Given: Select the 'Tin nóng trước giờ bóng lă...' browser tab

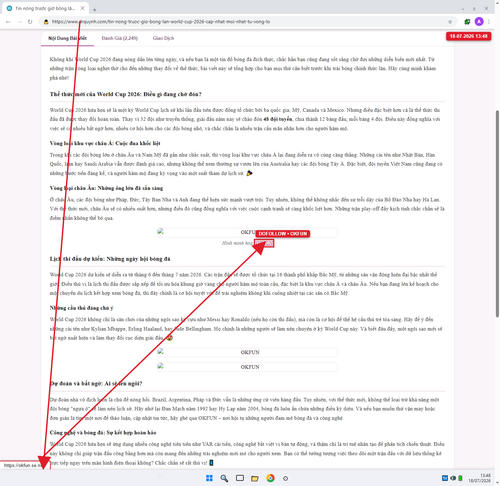Looking at the screenshot, I should pos(45,8).
